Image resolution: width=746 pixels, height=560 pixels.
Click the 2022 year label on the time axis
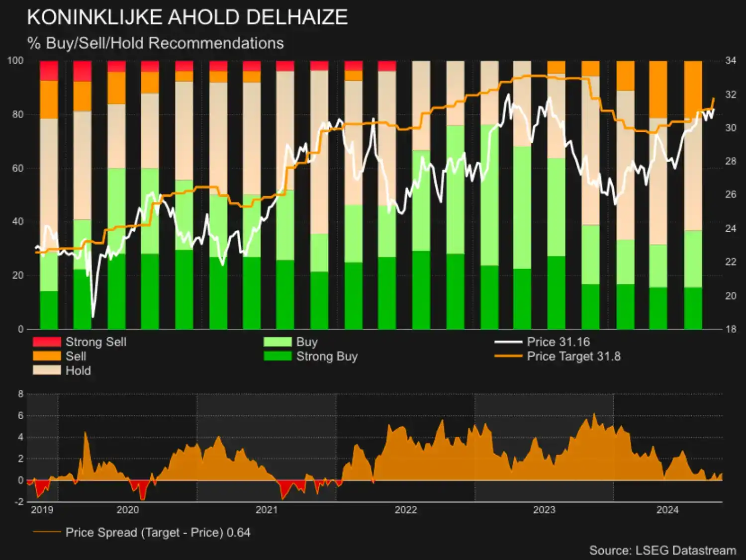[406, 510]
